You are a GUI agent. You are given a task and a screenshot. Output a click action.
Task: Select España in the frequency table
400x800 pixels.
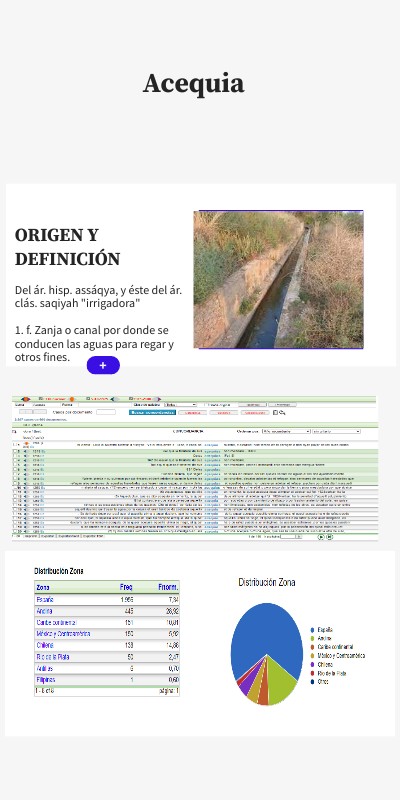(x=45, y=599)
